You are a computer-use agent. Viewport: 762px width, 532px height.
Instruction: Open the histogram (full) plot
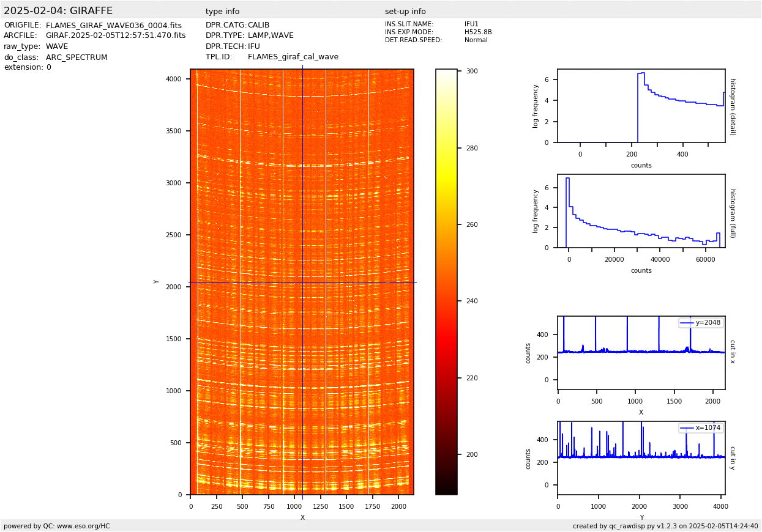coord(641,211)
